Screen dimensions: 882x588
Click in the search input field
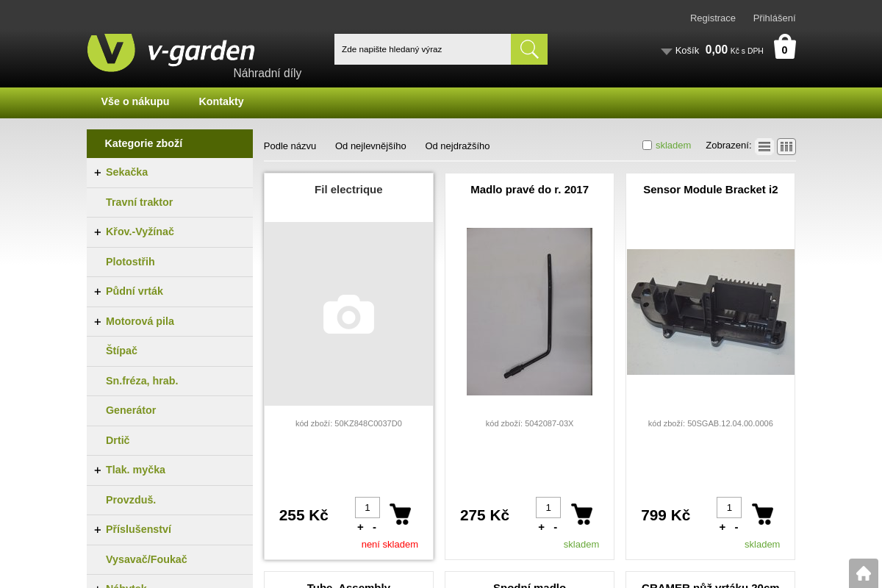point(423,49)
